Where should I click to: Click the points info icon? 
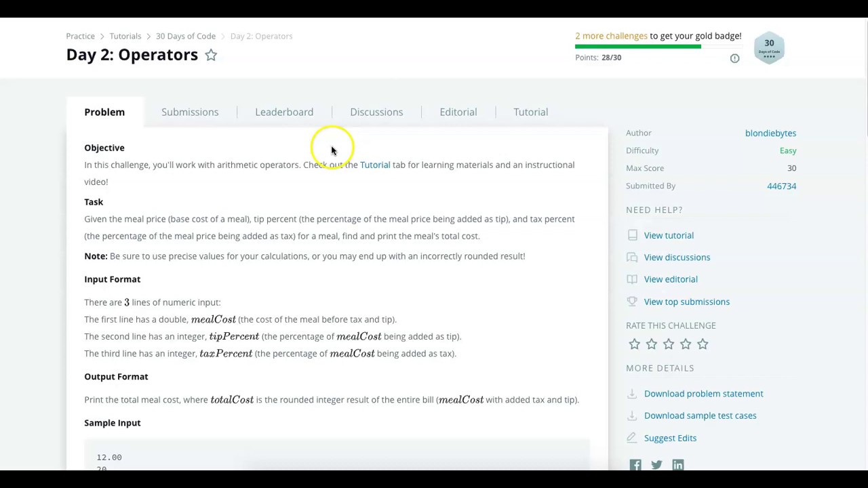pyautogui.click(x=734, y=58)
